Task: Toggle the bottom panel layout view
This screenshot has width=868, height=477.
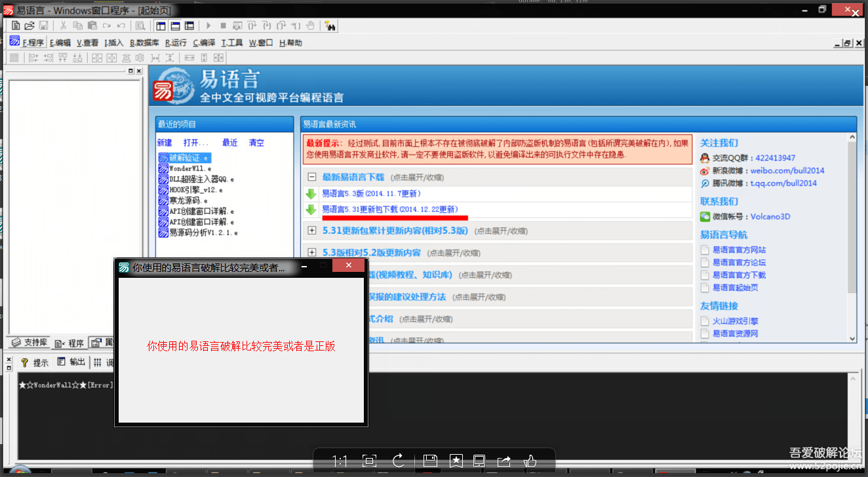Action: pos(175,25)
